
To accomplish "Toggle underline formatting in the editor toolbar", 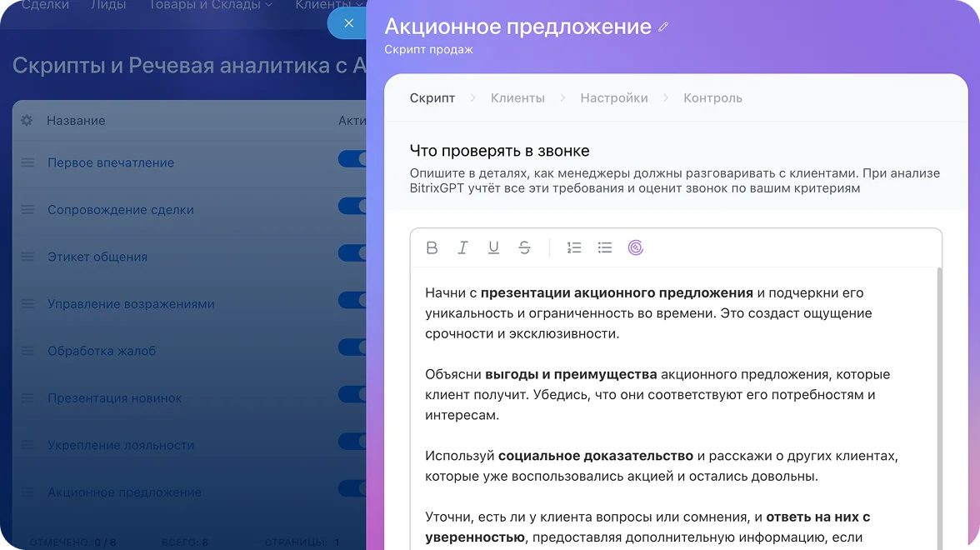I will (493, 247).
